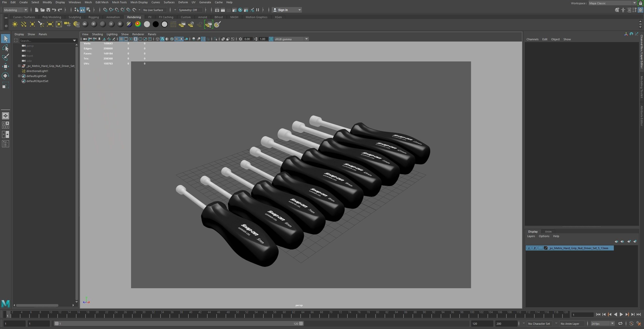Activate the Move tool
This screenshot has height=329, width=644.
click(x=6, y=66)
